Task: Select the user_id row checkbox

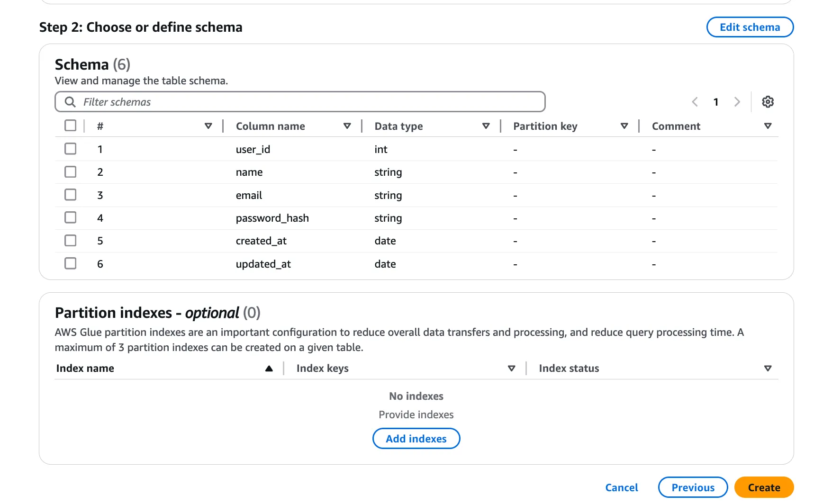Action: pos(71,149)
